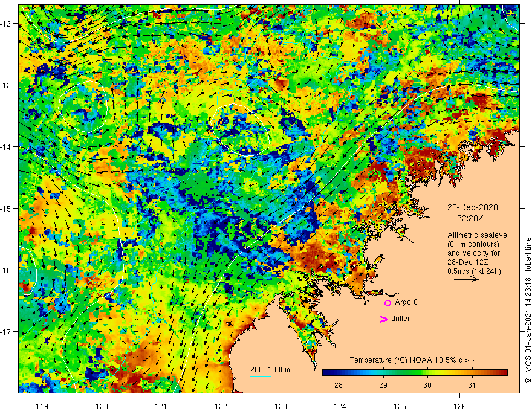The image size is (532, 411).
Task: Click the longitude label 125
Action: [x=400, y=406]
